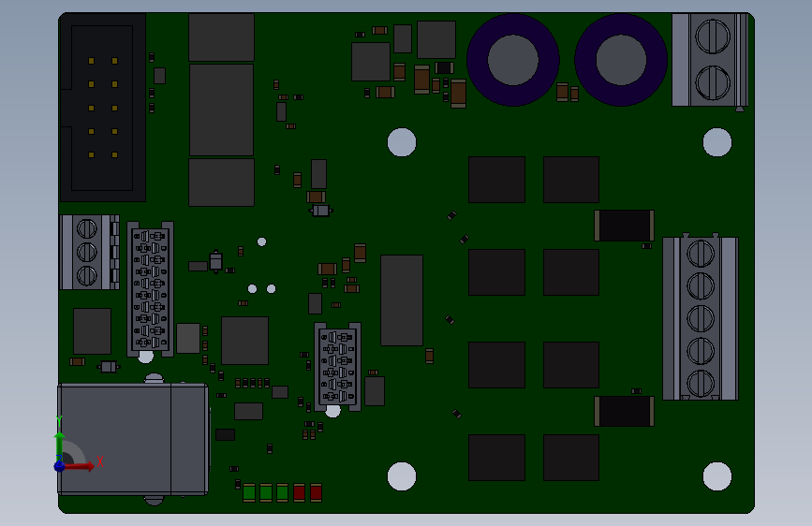Select the two-screw terminal block
This screenshot has height=526, width=812.
point(710,60)
